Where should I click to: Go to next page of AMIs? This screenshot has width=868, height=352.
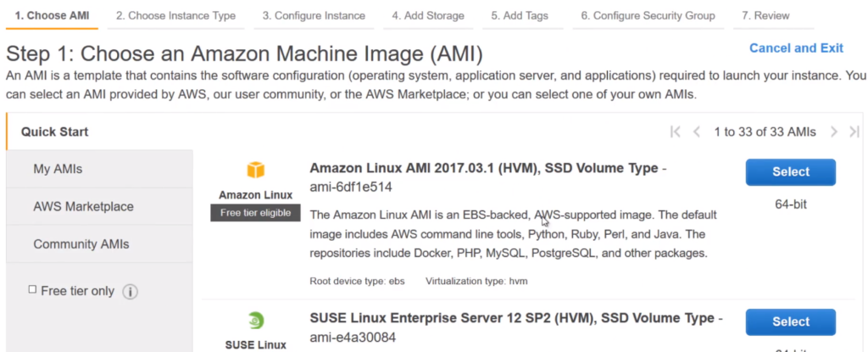[834, 131]
